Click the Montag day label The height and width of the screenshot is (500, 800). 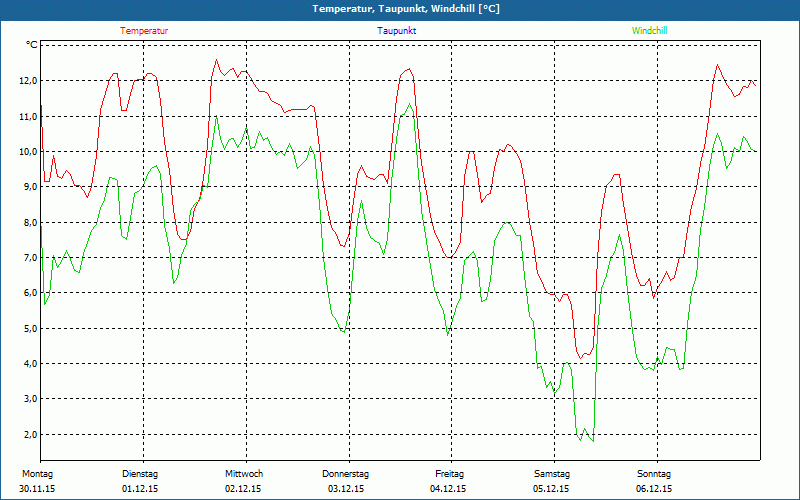click(x=37, y=474)
